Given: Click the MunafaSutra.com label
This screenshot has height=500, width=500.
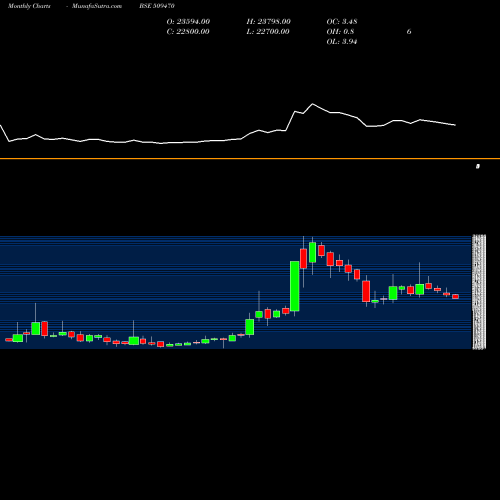Looking at the screenshot, I should click(97, 6).
